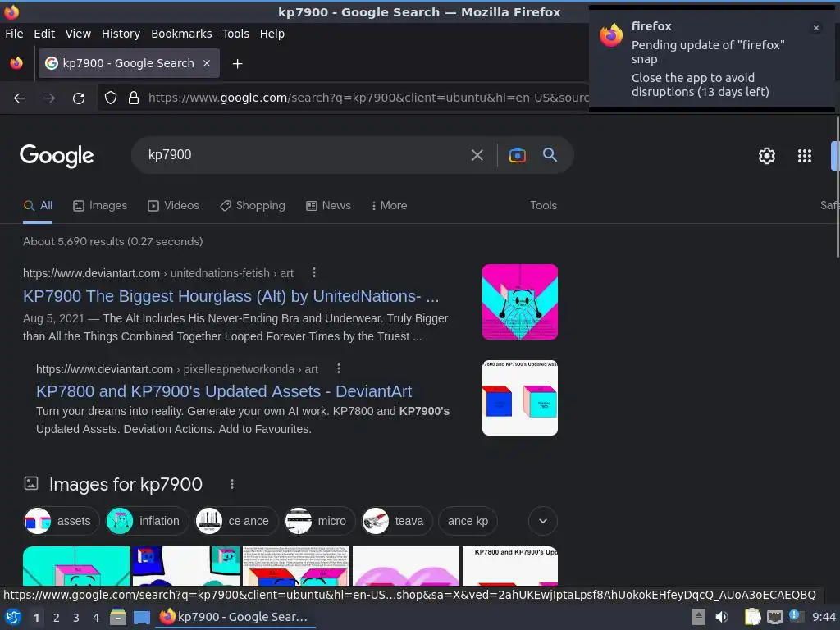
Task: Open search Tools under the search bar
Action: 543,206
